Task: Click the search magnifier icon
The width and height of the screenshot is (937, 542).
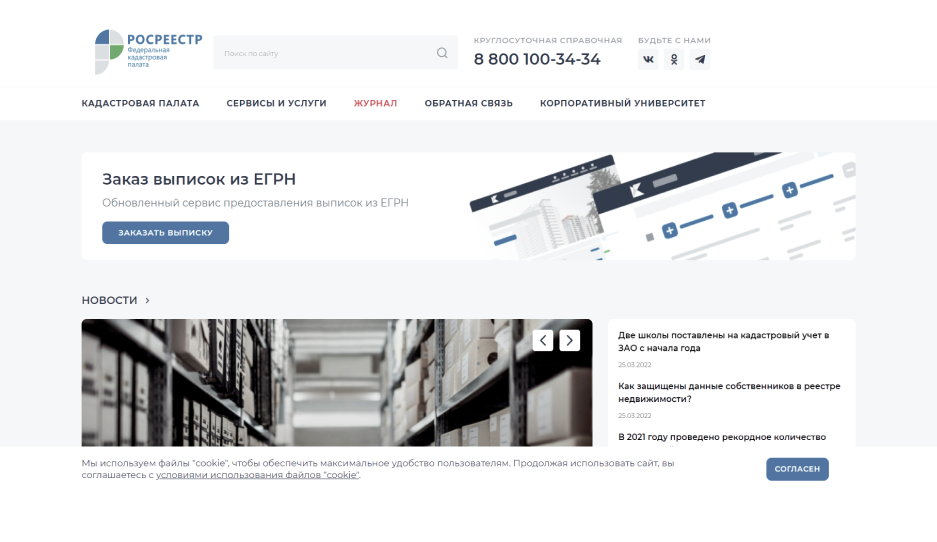Action: point(442,53)
